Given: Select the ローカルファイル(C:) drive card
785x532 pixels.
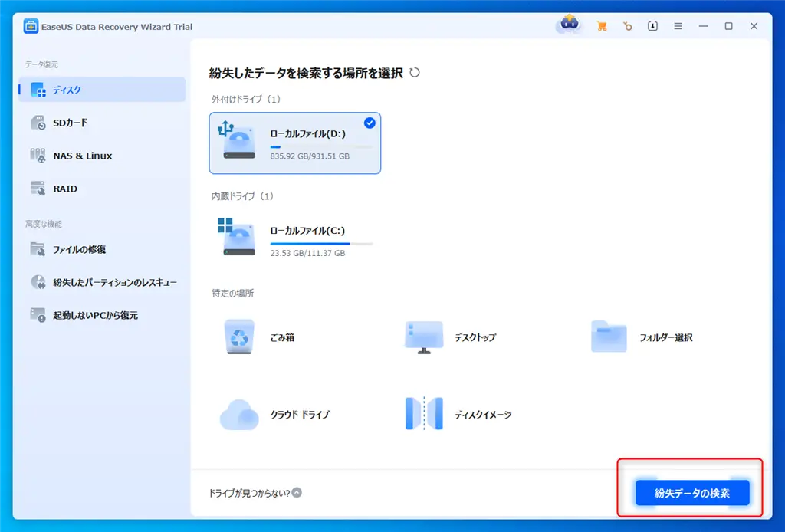Looking at the screenshot, I should point(295,238).
